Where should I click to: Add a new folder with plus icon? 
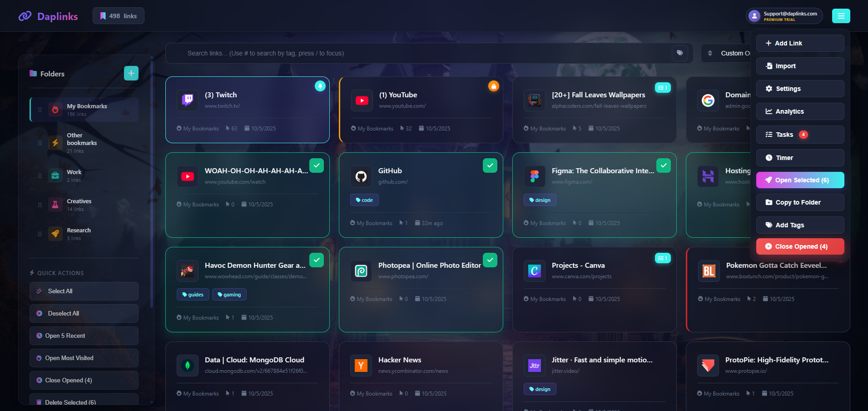coord(131,73)
